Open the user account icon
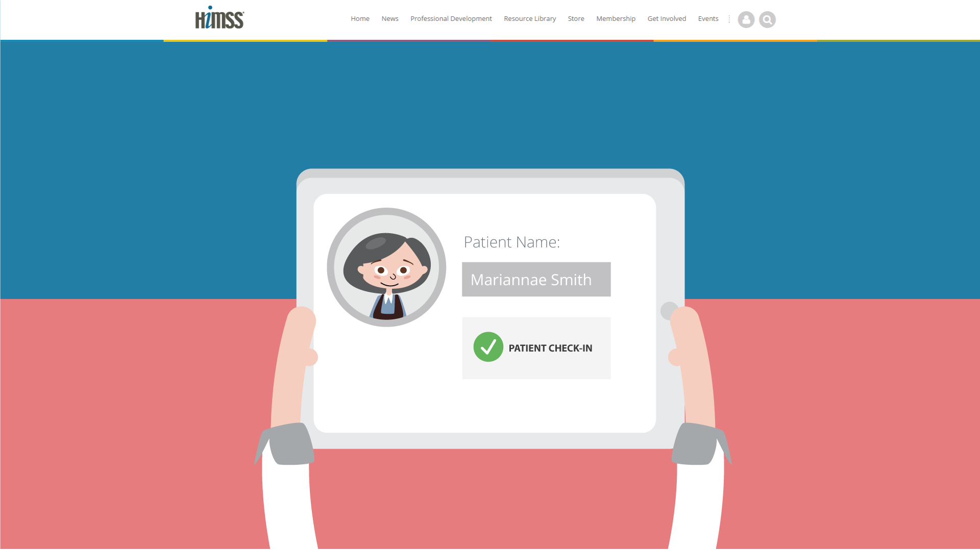Image resolution: width=980 pixels, height=550 pixels. tap(746, 19)
